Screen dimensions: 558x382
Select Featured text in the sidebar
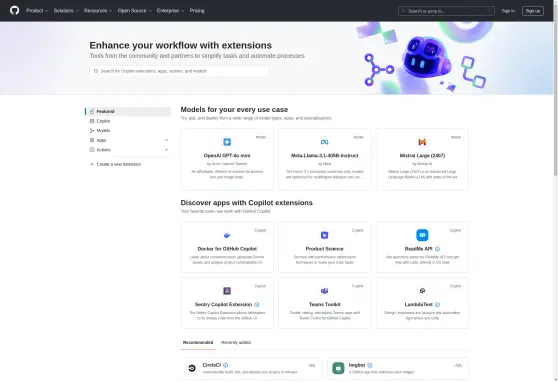click(x=105, y=111)
